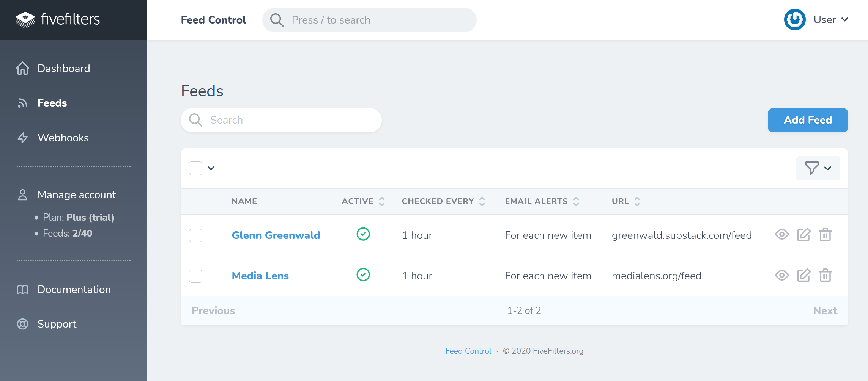Open the Glenn Greenwald feed link

point(276,235)
